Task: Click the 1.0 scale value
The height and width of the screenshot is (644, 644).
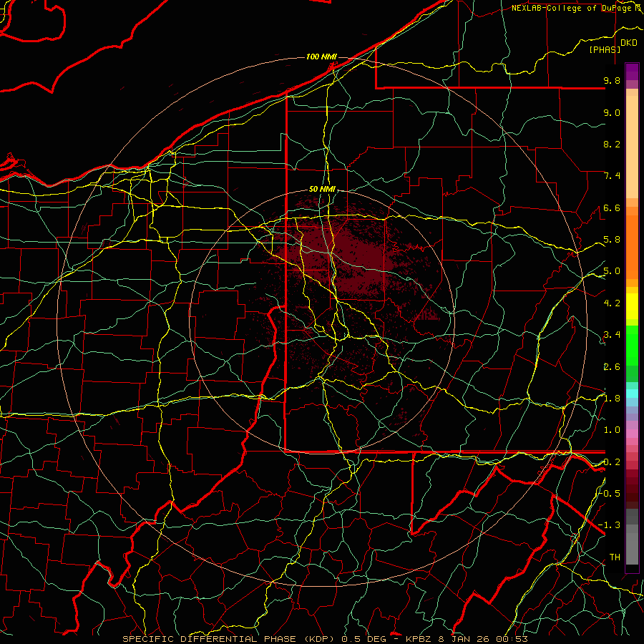Action: (612, 430)
